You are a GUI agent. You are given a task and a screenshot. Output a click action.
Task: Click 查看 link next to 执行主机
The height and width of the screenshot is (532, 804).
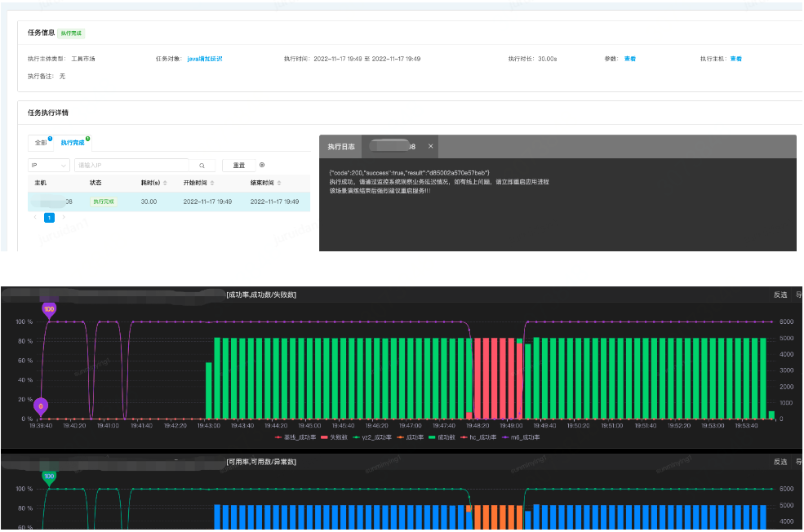pyautogui.click(x=735, y=59)
